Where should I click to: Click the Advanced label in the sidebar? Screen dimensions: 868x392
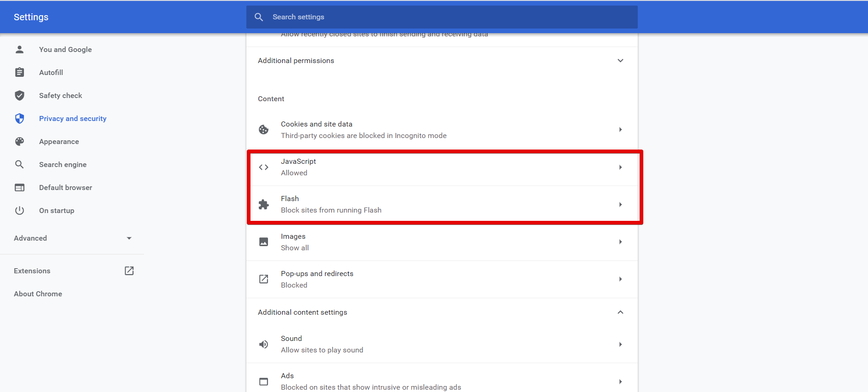[30, 238]
